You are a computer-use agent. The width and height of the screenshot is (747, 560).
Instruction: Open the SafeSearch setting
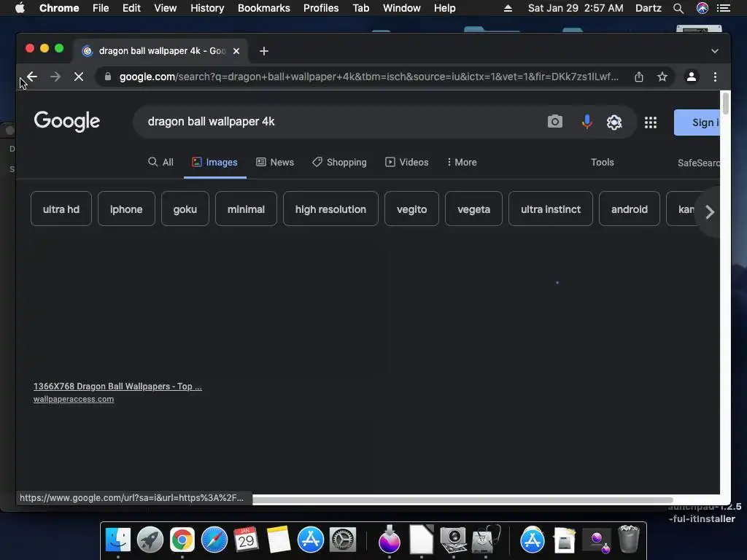coord(698,163)
